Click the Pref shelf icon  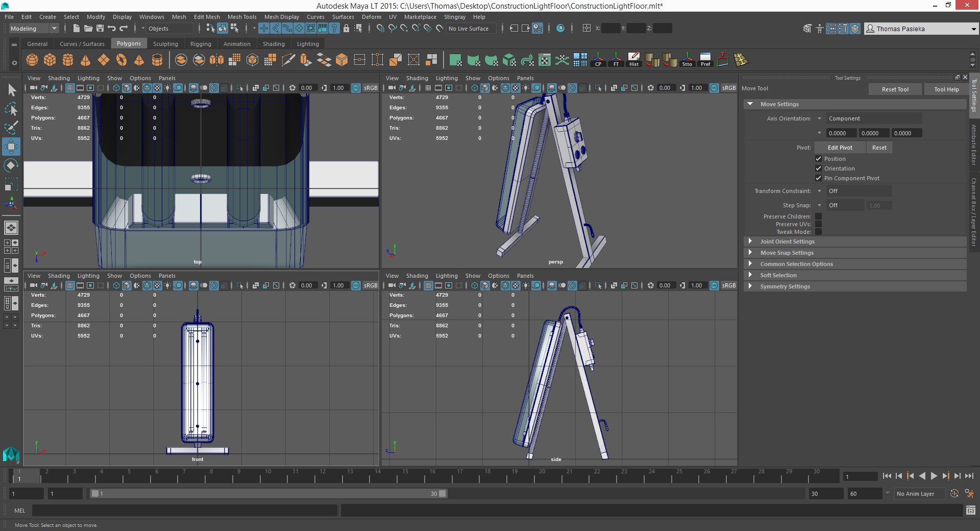pos(705,60)
